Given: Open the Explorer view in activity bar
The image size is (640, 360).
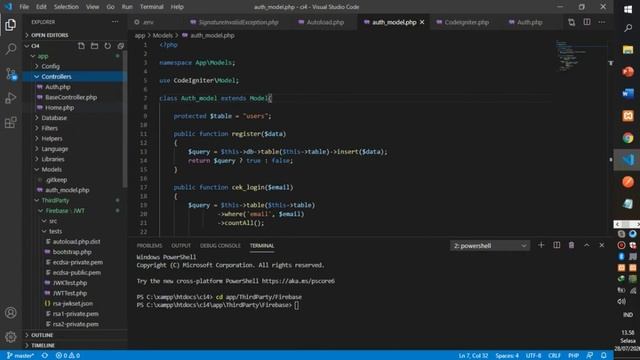Looking at the screenshot, I should (11, 25).
